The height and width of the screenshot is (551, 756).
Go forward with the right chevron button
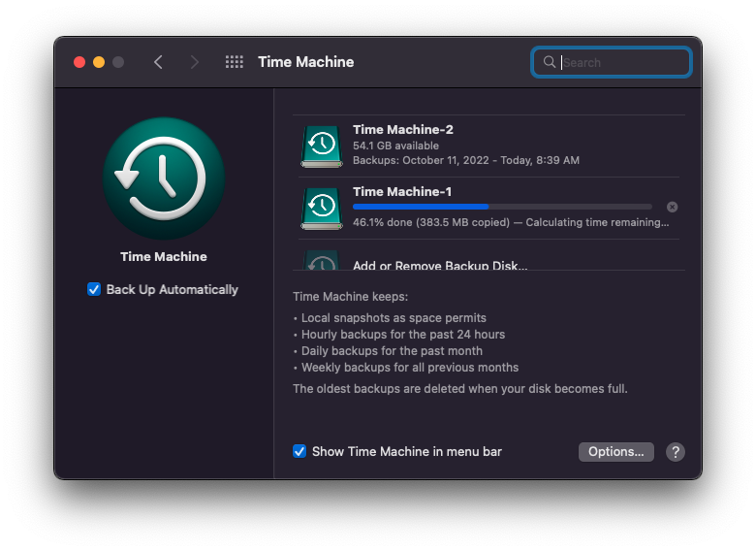194,62
